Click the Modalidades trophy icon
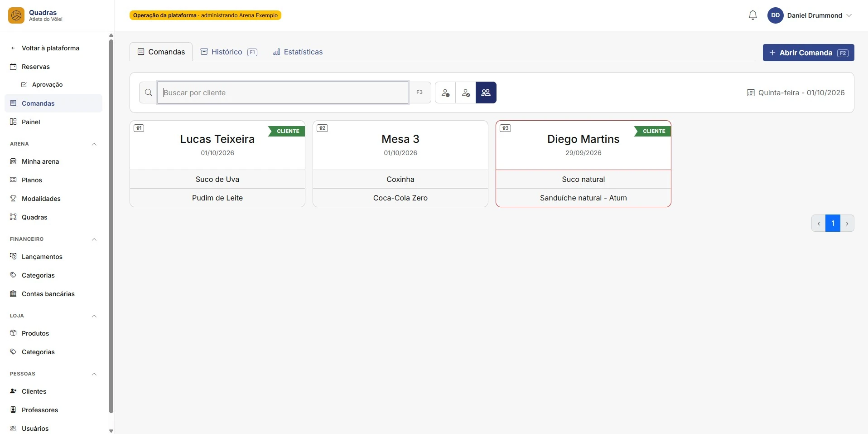868x434 pixels. 13,199
